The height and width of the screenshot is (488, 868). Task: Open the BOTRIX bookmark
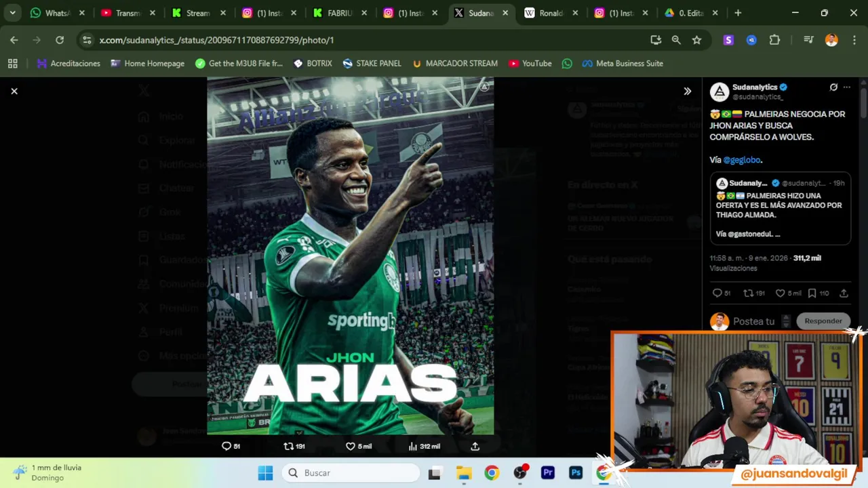click(x=313, y=64)
